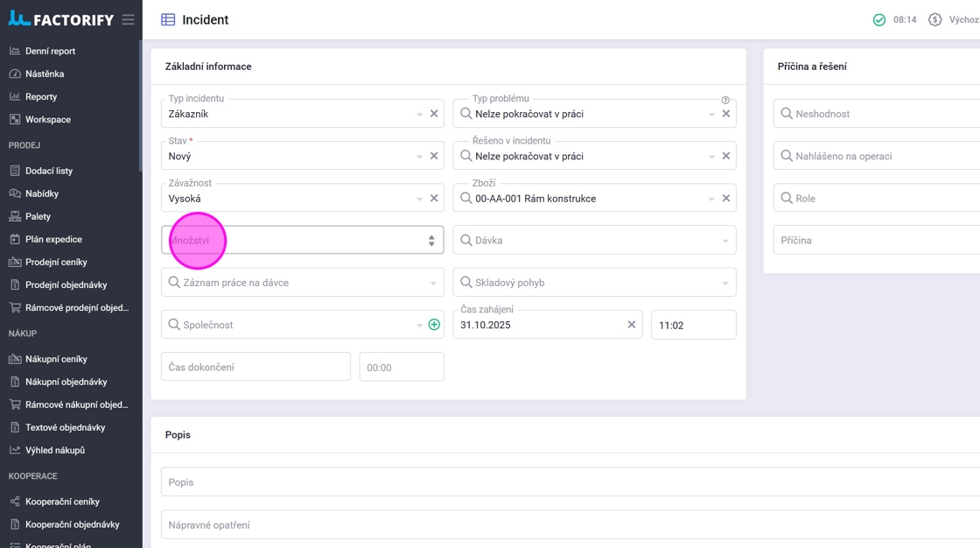Screen dimensions: 980x548
Task: Clear the Typ incidentu field value
Action: [434, 114]
